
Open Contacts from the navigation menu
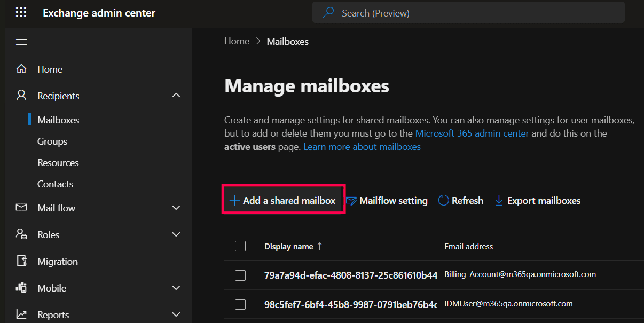coord(54,184)
